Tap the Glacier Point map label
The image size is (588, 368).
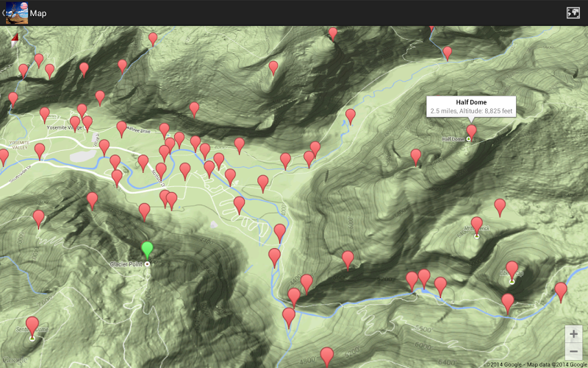(x=126, y=264)
